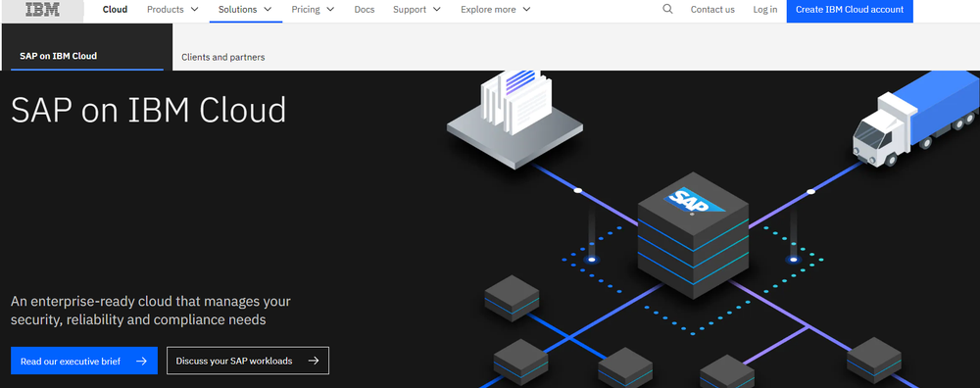Open the Pricing menu

314,10
